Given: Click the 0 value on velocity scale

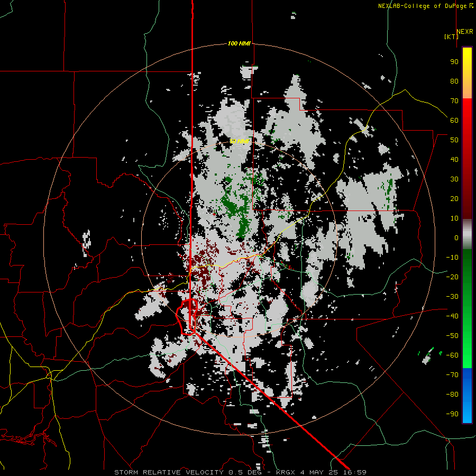Looking at the screenshot, I should pos(456,238).
